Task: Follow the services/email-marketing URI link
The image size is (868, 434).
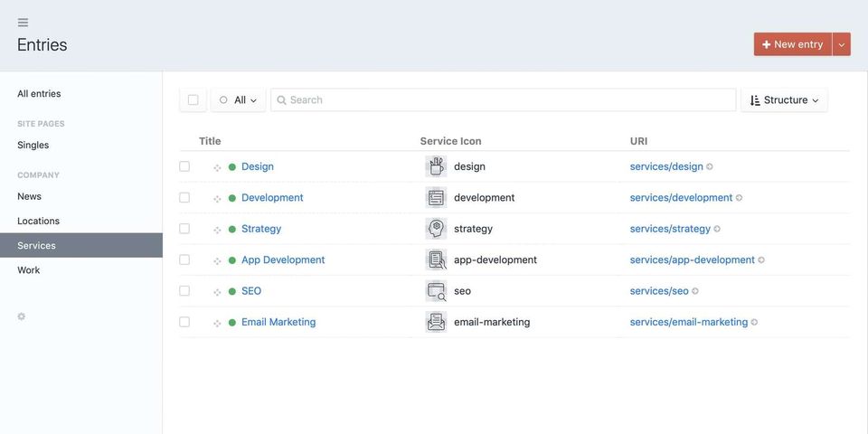Action: pyautogui.click(x=689, y=322)
